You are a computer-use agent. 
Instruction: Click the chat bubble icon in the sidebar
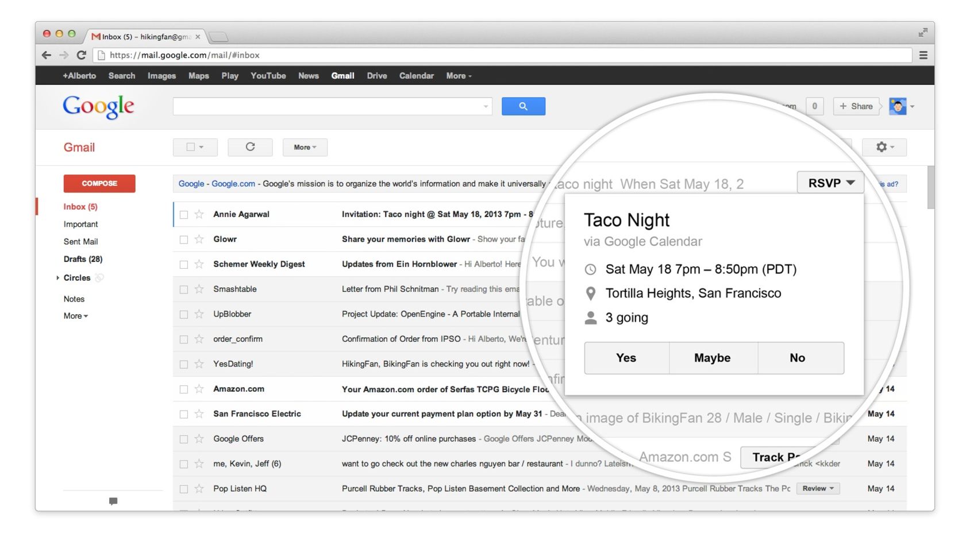coord(113,501)
